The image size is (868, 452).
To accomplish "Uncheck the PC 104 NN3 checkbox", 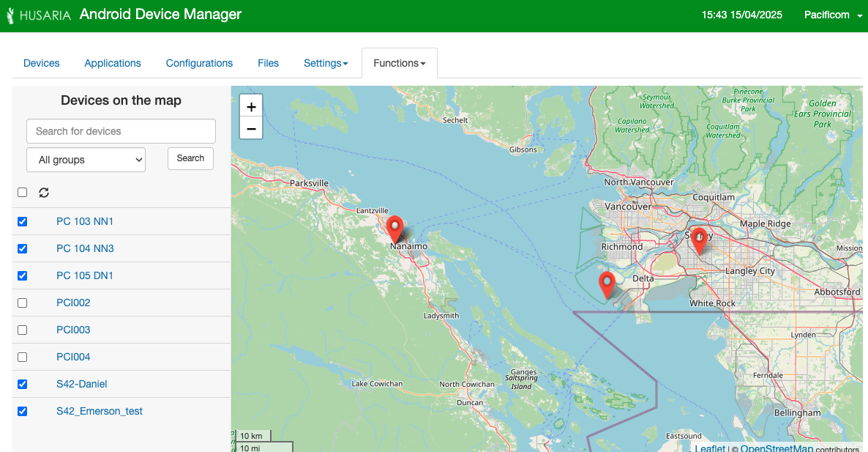I will (x=22, y=249).
